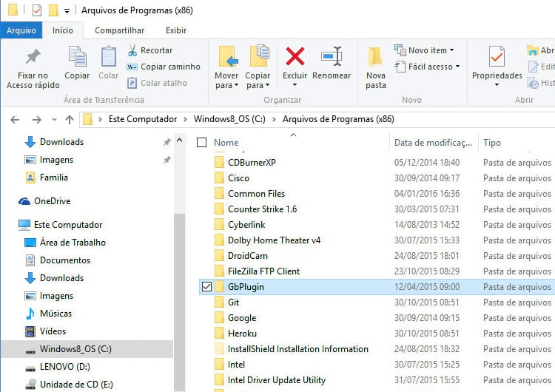
Task: Toggle the select-all checkbox beside Nome
Action: pyautogui.click(x=201, y=143)
